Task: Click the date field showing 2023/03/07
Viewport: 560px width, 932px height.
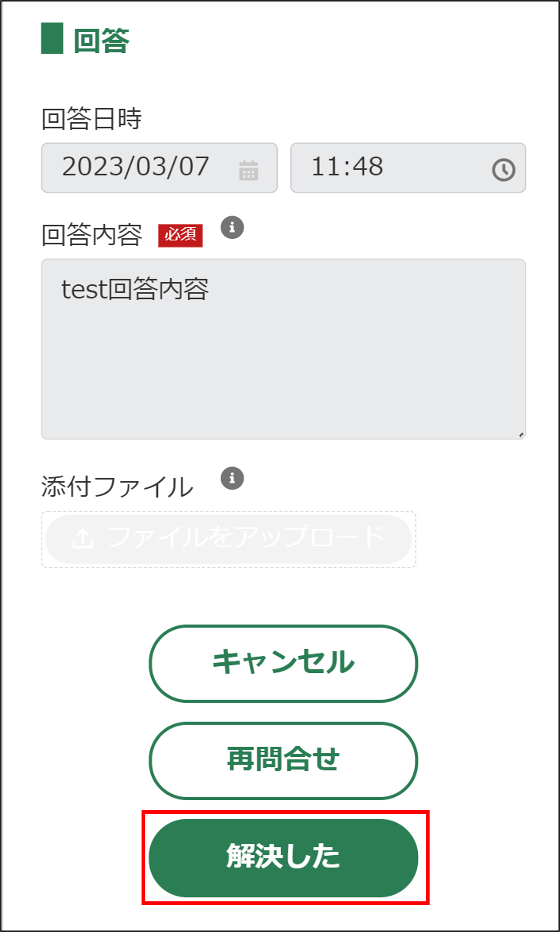Action: (x=136, y=166)
